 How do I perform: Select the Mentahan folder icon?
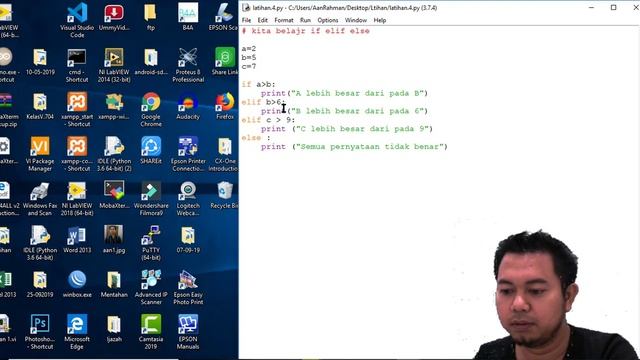click(x=114, y=284)
